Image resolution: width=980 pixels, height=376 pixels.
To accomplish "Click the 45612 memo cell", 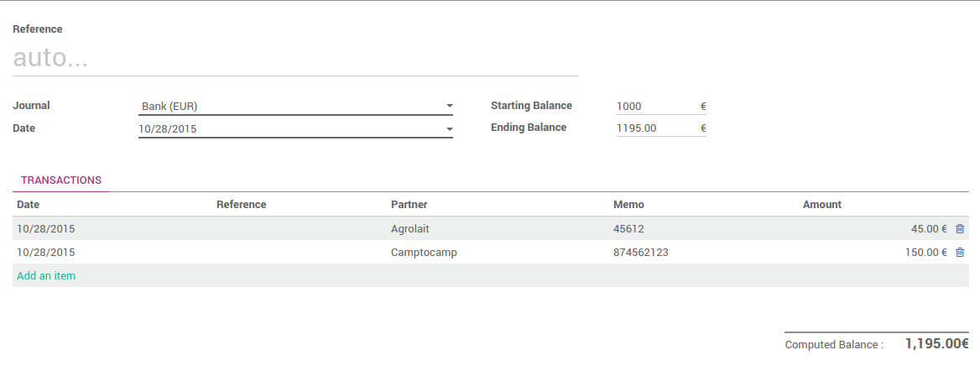I will [x=629, y=228].
